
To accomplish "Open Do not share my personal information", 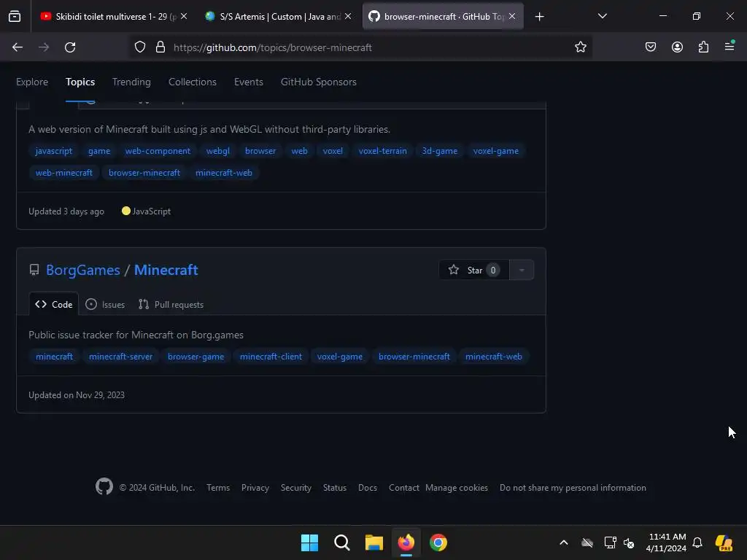I will point(573,488).
